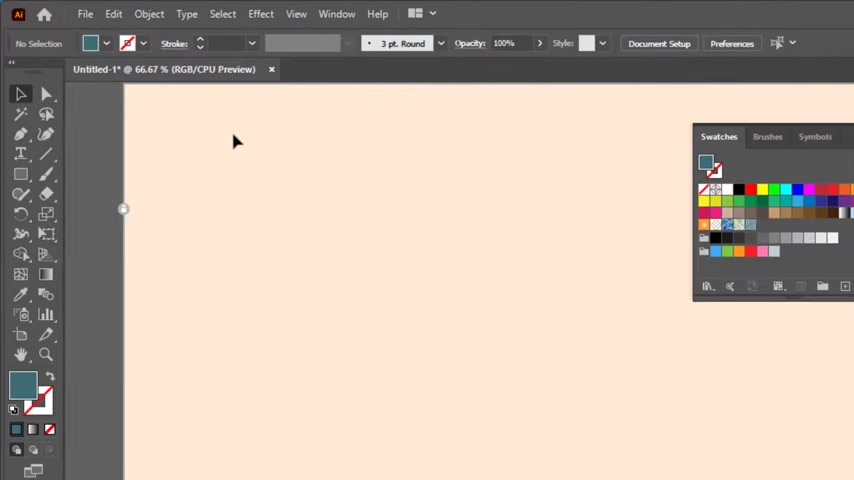Go to the Home screen icon
This screenshot has height=480, width=854.
pyautogui.click(x=44, y=15)
